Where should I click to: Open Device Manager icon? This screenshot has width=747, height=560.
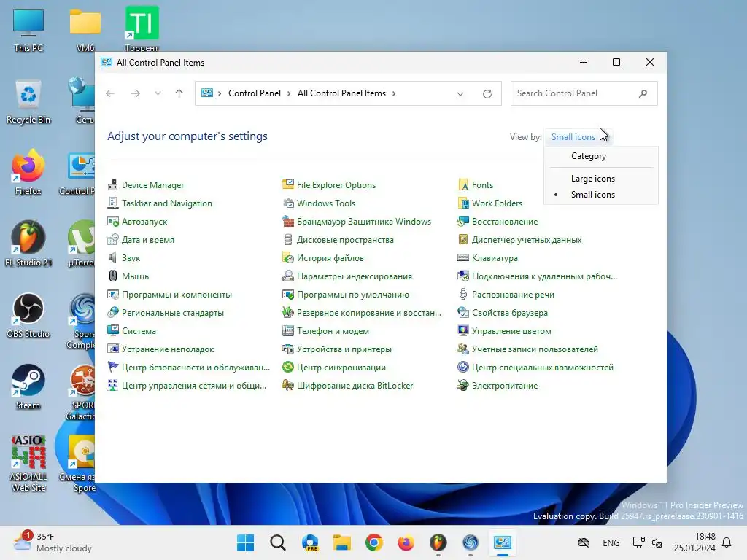pyautogui.click(x=112, y=184)
